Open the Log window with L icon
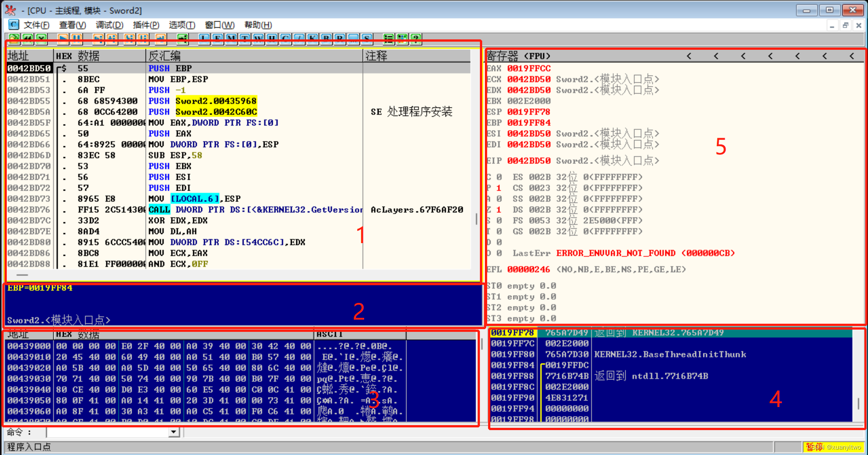The height and width of the screenshot is (455, 868). 204,39
